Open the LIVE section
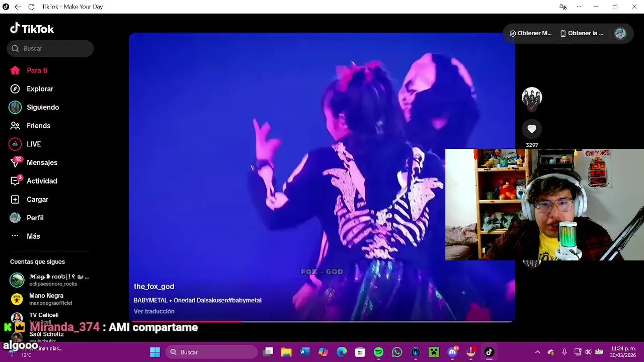The height and width of the screenshot is (362, 644). point(34,144)
